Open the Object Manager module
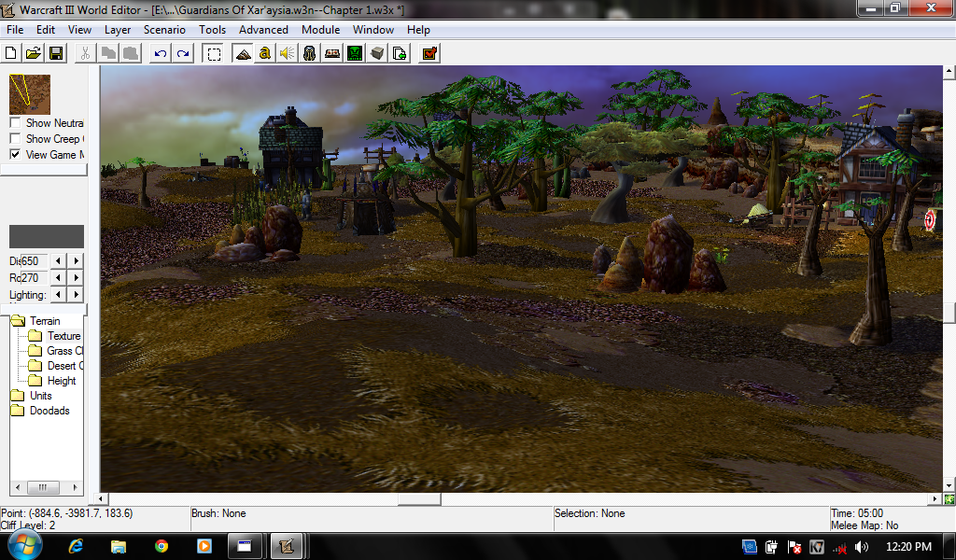Screen dimensions: 956x560 (x=377, y=53)
